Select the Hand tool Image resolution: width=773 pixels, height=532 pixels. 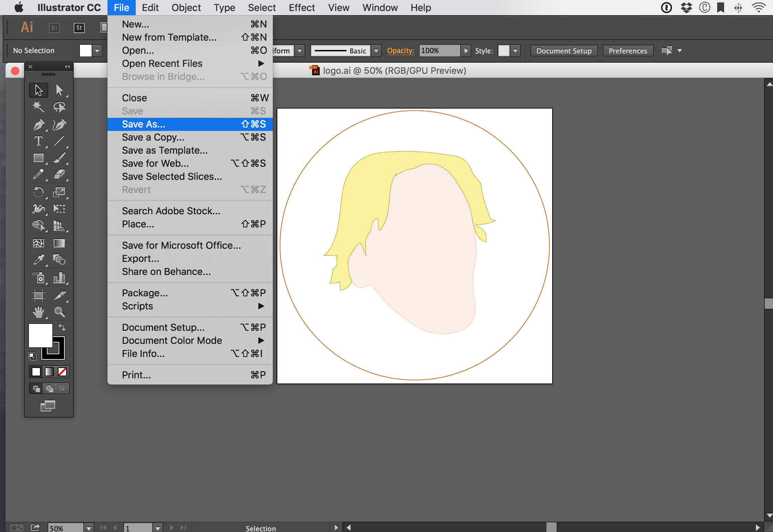tap(38, 311)
